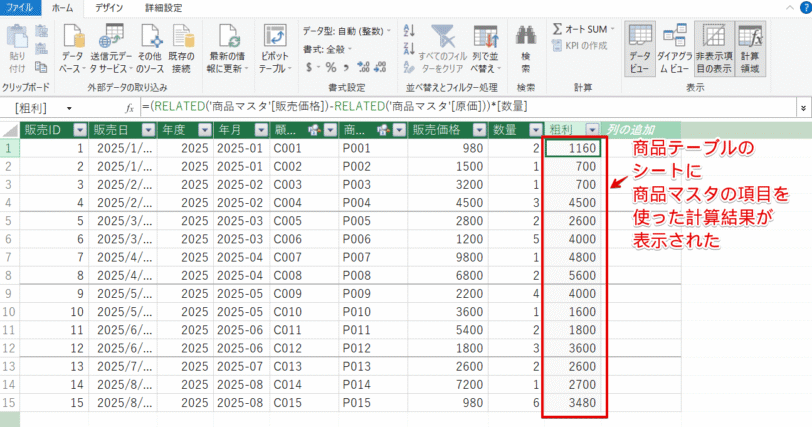Sort descending with the Z-A icon
The height and width of the screenshot is (427, 812).
(409, 49)
